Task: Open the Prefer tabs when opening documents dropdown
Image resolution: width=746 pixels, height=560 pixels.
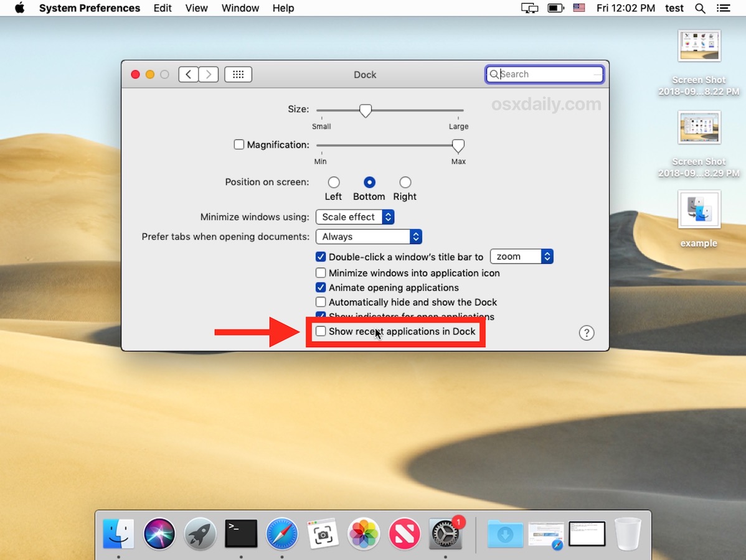Action: coord(368,236)
